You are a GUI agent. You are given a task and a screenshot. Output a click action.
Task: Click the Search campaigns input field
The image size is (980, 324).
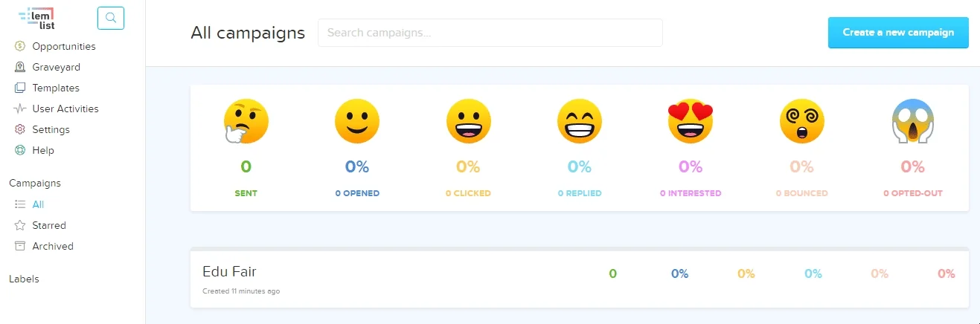490,33
